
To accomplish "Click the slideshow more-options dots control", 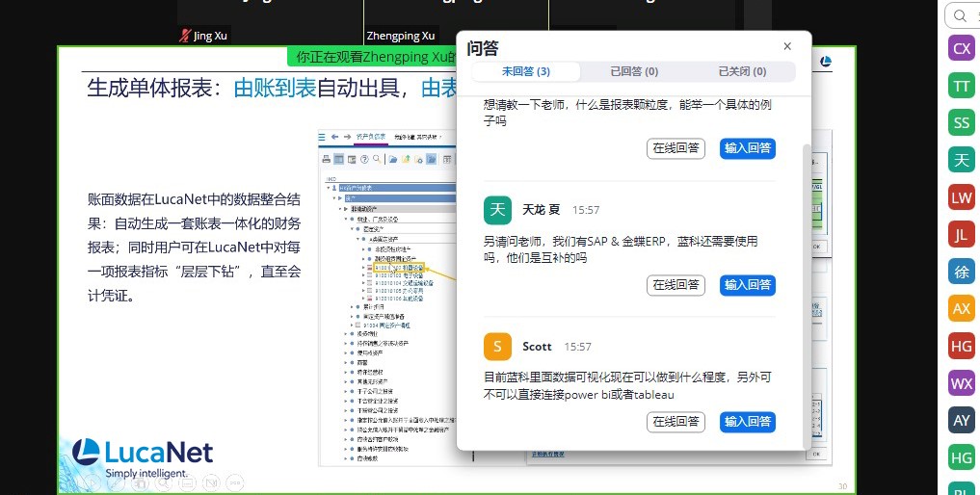I will [x=235, y=482].
